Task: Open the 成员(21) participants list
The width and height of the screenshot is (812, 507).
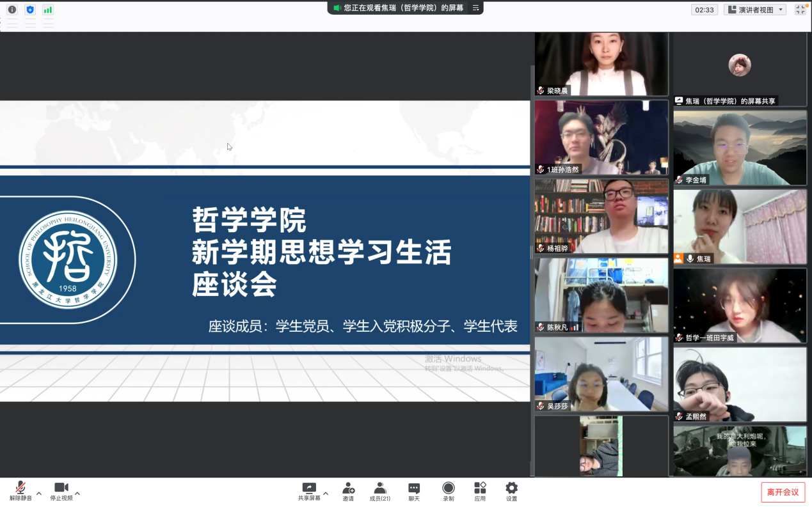Action: 380,490
